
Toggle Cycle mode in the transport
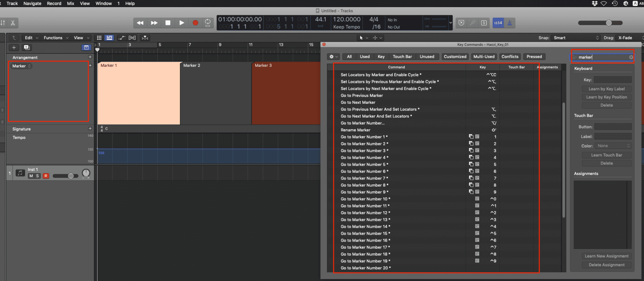(x=208, y=23)
